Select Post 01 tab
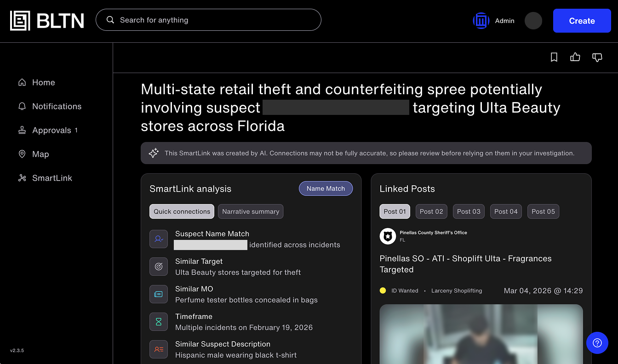 click(x=395, y=211)
